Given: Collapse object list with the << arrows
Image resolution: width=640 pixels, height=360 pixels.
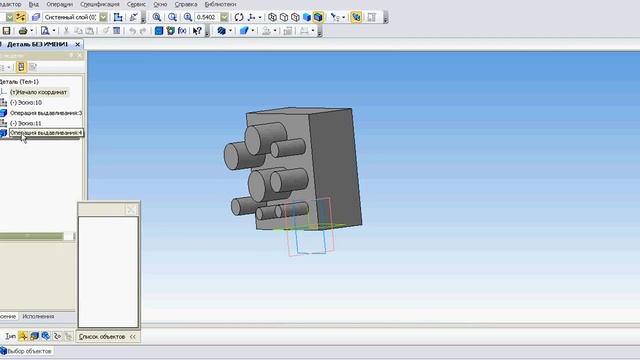Looking at the screenshot, I should (133, 337).
